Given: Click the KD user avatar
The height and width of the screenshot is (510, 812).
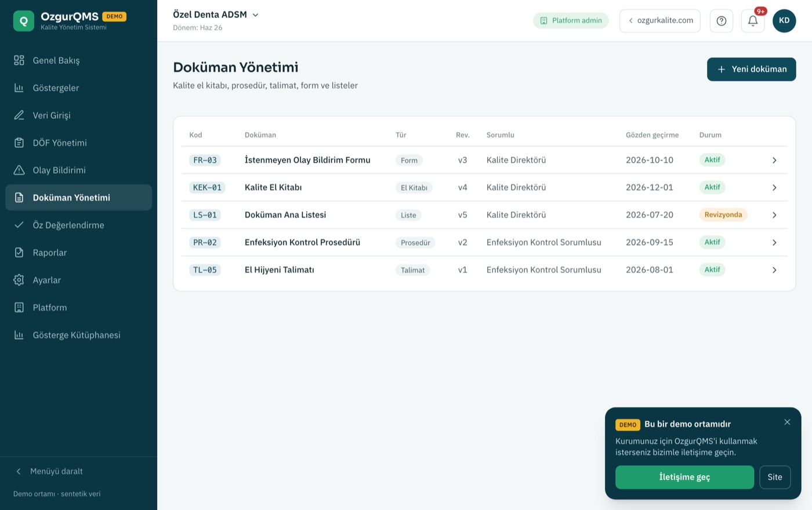Looking at the screenshot, I should pyautogui.click(x=784, y=21).
